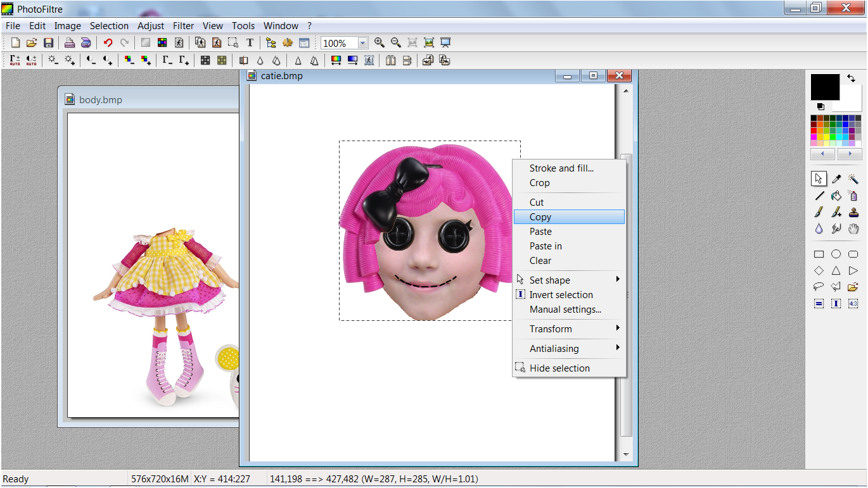Viewport: 868px width, 488px height.
Task: Click the Zoom out magnifier
Action: [x=396, y=42]
